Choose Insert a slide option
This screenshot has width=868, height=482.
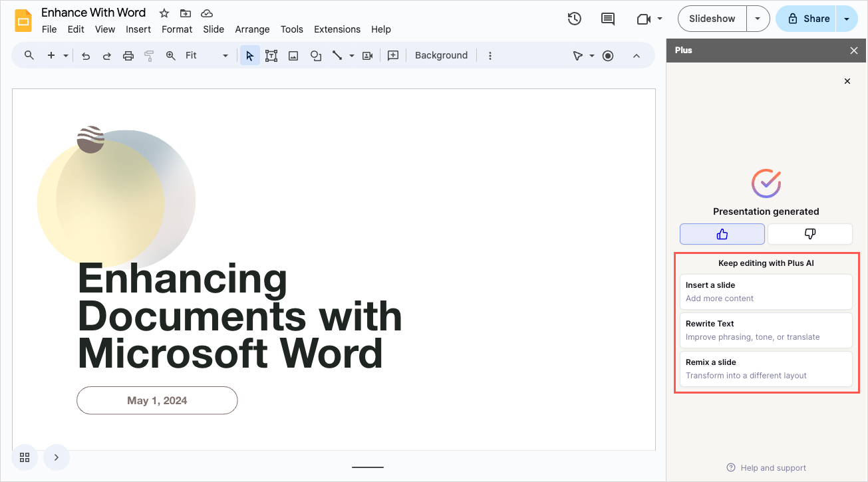coord(766,292)
